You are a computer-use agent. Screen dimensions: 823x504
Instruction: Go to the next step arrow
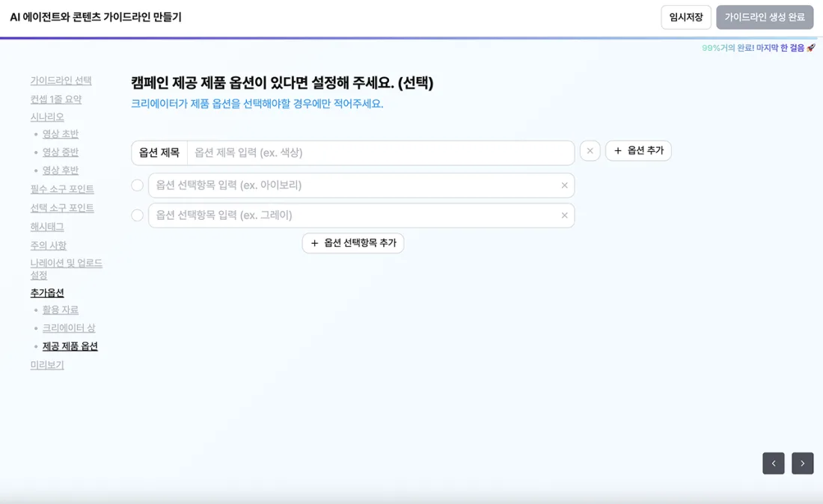point(802,463)
